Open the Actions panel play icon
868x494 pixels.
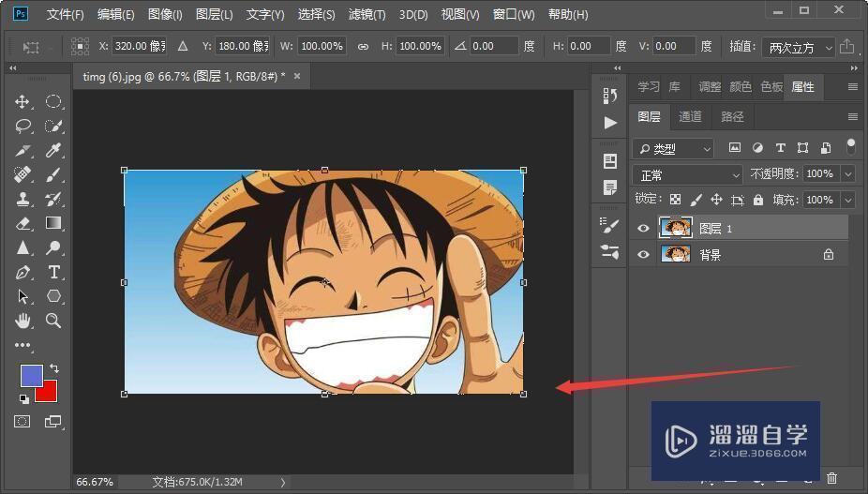610,123
